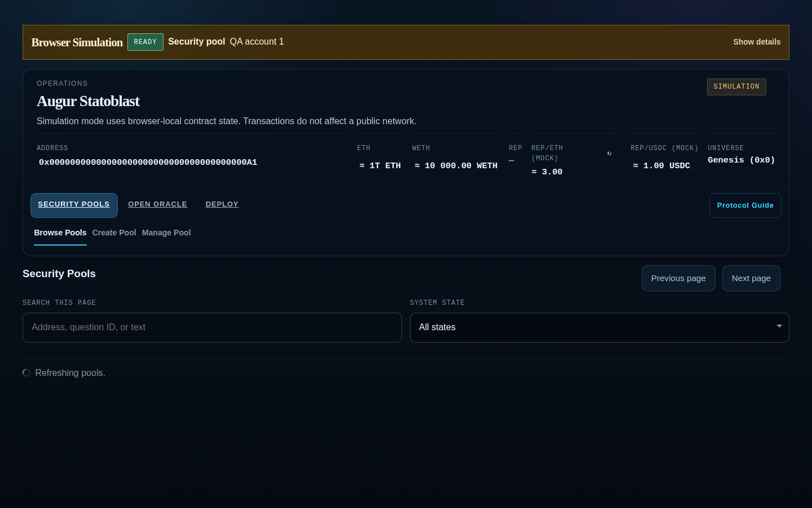Open the Open Oracle tab
Image resolution: width=812 pixels, height=508 pixels.
point(157,204)
